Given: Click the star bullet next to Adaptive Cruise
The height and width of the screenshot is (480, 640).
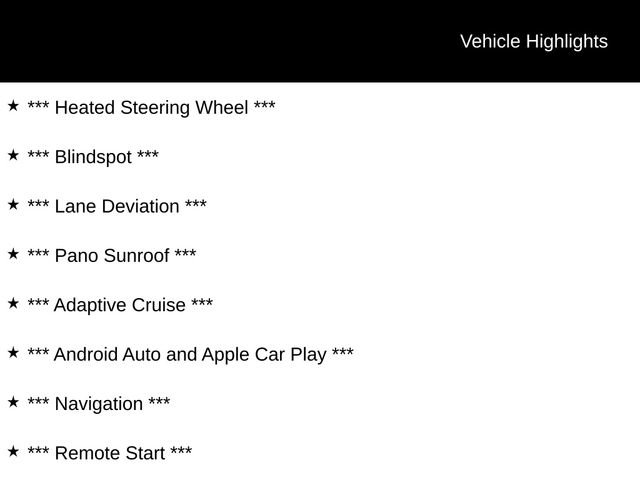Looking at the screenshot, I should pos(13,303).
